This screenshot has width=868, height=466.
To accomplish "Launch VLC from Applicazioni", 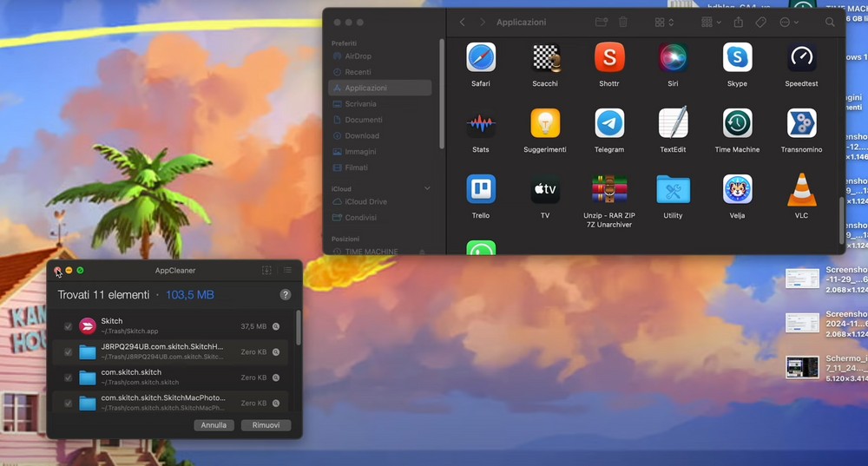I will click(801, 189).
